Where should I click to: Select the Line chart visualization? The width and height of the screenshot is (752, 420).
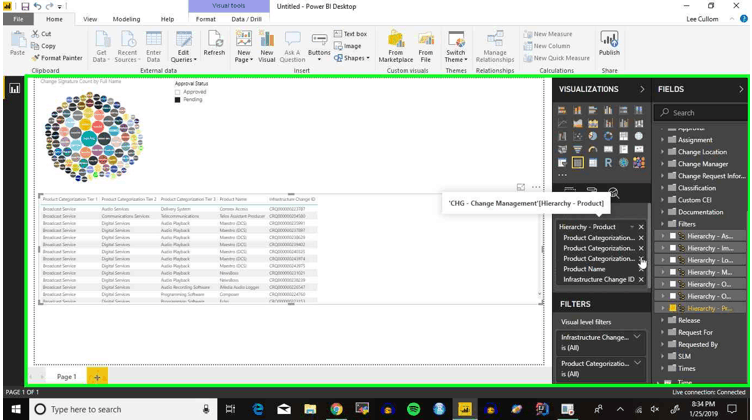click(562, 124)
